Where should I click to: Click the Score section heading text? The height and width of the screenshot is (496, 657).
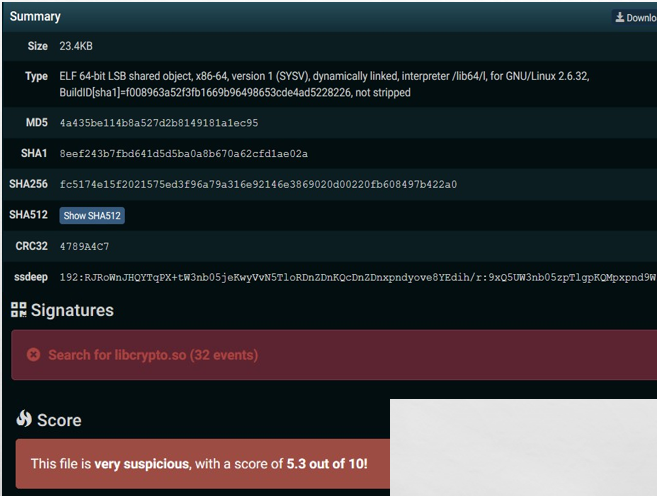[x=59, y=420]
